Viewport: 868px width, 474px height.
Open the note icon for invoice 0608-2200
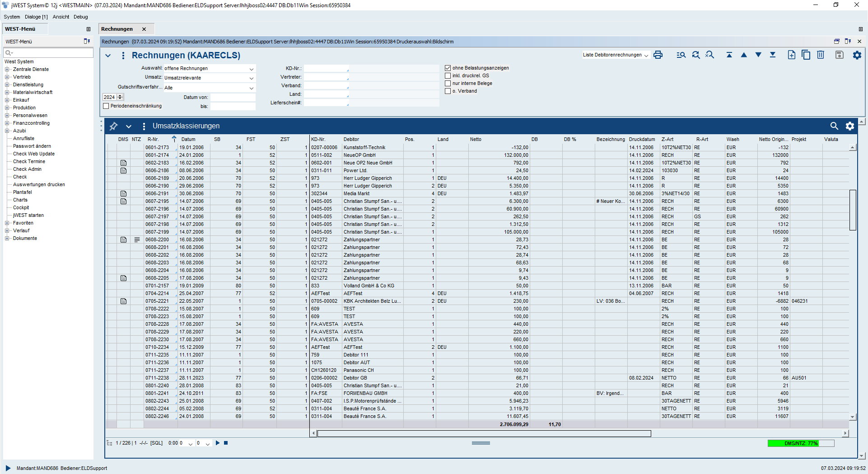137,239
